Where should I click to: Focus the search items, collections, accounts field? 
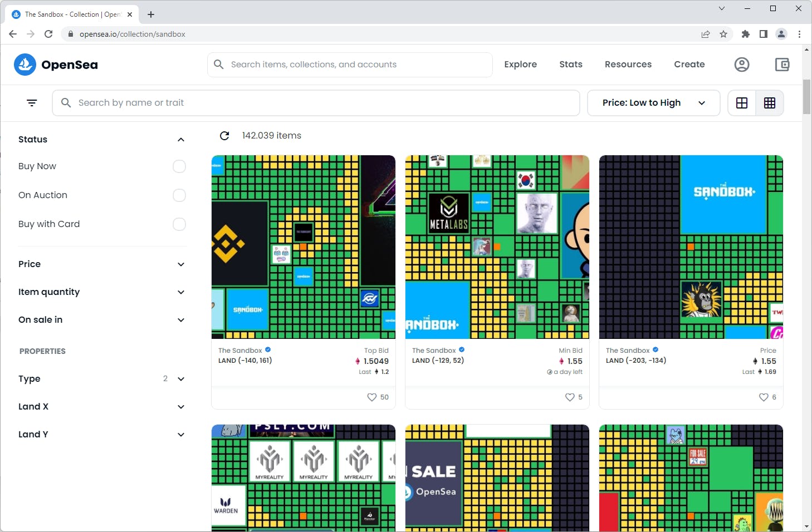(350, 65)
